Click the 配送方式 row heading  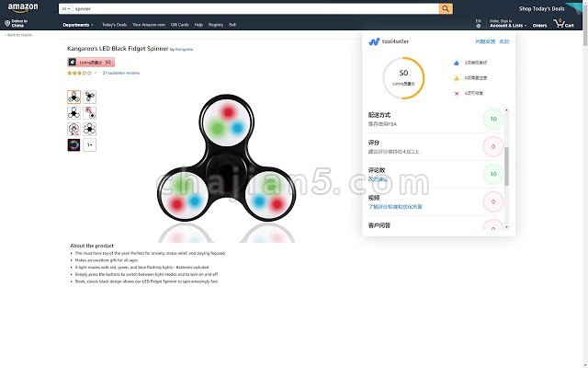point(379,115)
